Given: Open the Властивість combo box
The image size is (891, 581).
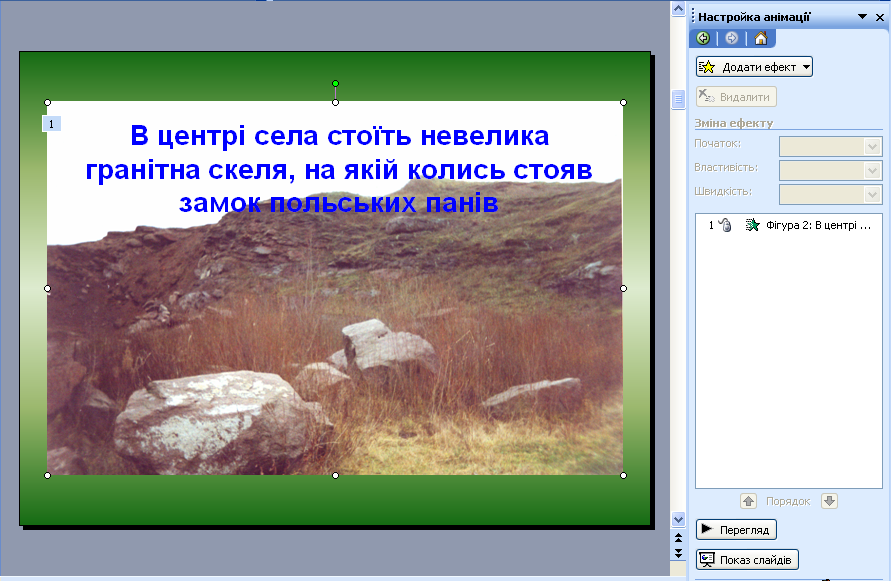Looking at the screenshot, I should pos(830,171).
